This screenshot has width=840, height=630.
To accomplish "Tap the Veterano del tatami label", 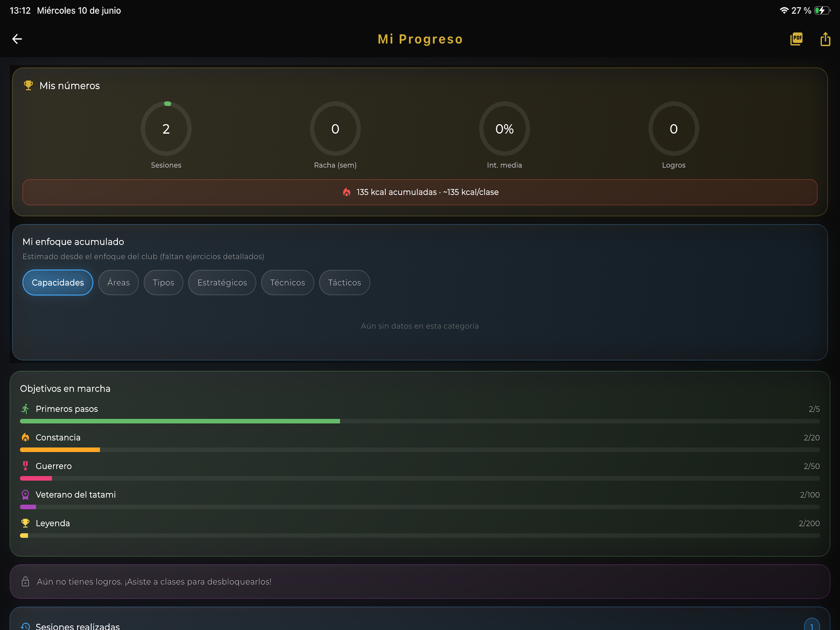I will (76, 495).
